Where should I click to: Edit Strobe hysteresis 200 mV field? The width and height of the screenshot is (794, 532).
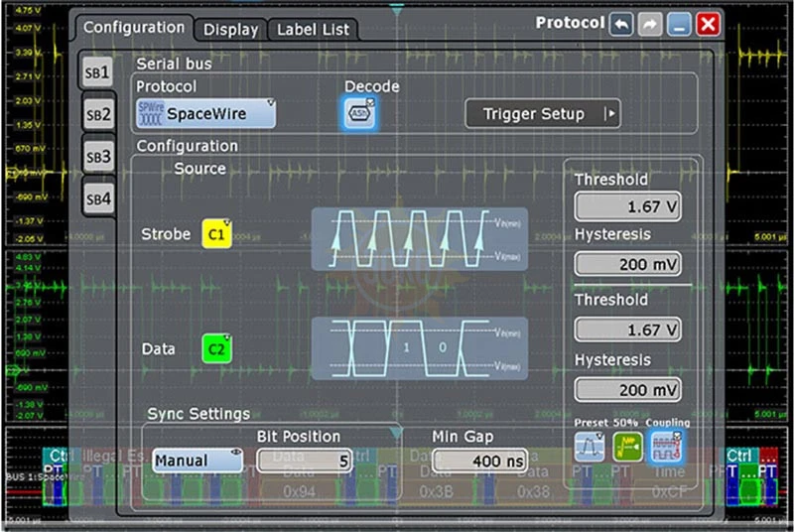point(628,264)
